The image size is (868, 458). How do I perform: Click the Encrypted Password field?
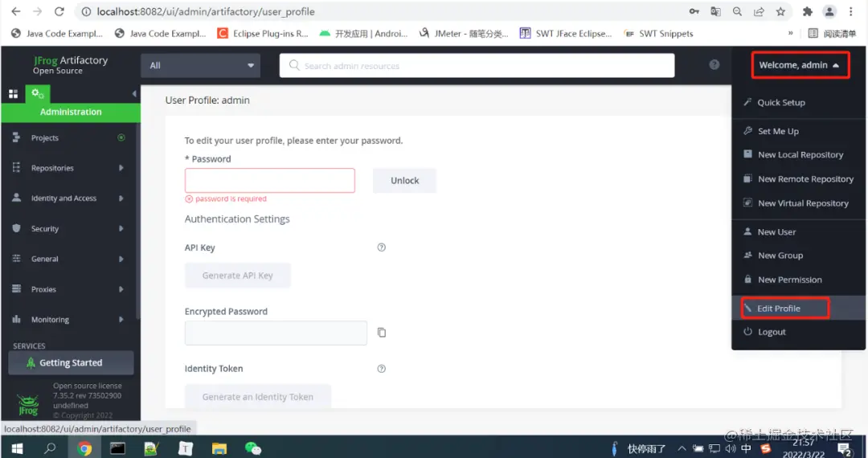coord(276,333)
